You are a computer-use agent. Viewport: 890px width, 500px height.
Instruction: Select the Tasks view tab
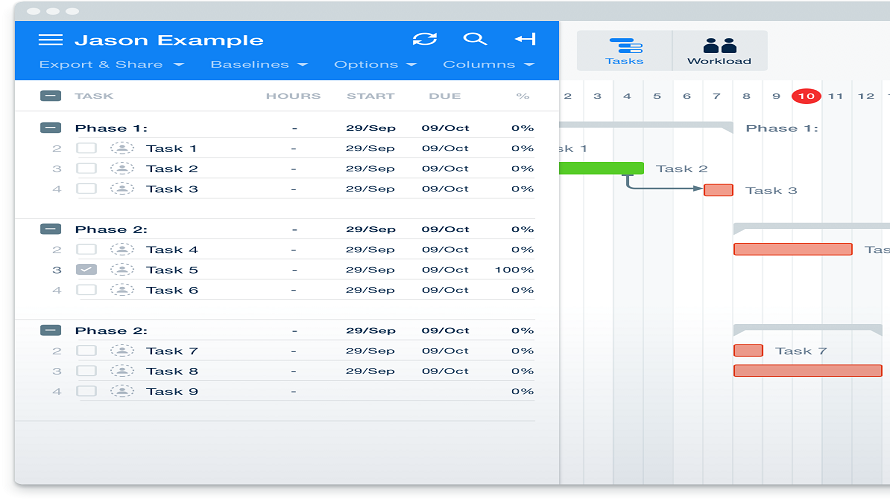(625, 51)
